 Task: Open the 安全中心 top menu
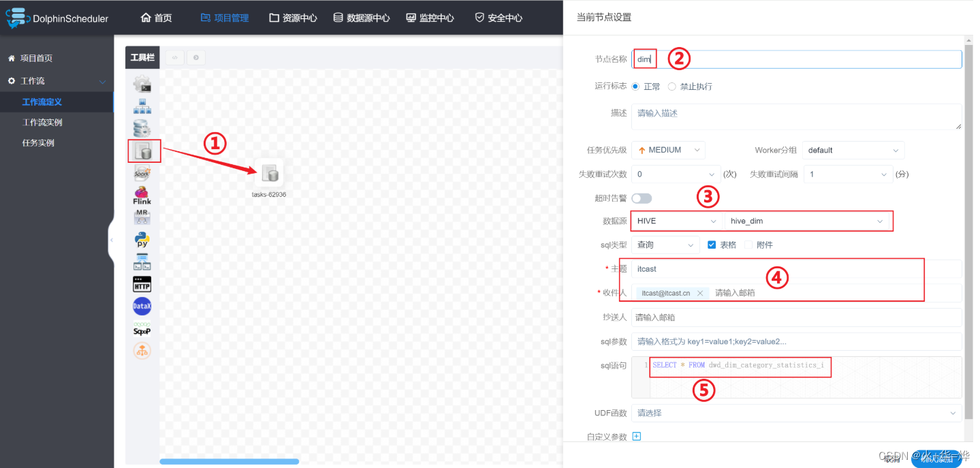tap(499, 18)
